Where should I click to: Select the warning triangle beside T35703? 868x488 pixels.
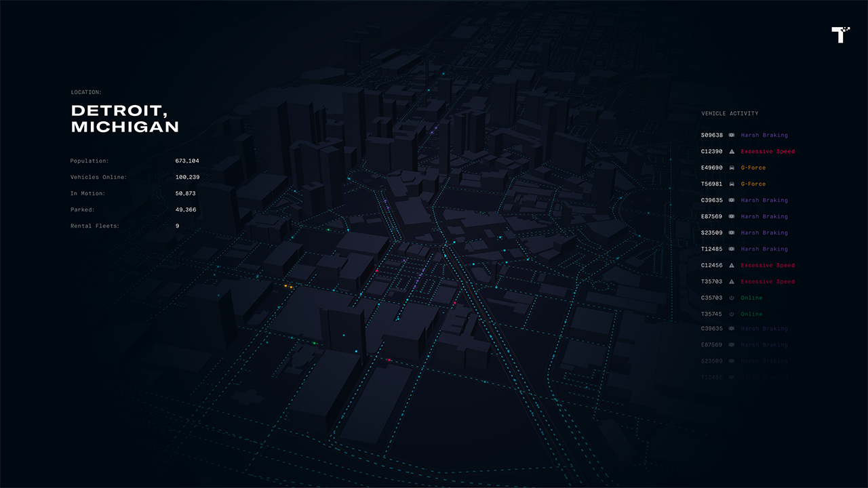point(732,282)
